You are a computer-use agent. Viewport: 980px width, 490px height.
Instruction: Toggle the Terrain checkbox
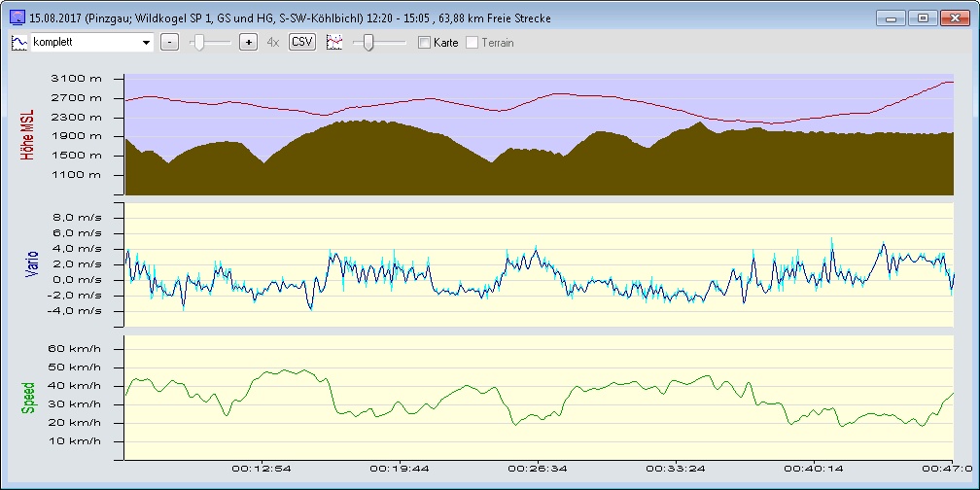tap(472, 43)
